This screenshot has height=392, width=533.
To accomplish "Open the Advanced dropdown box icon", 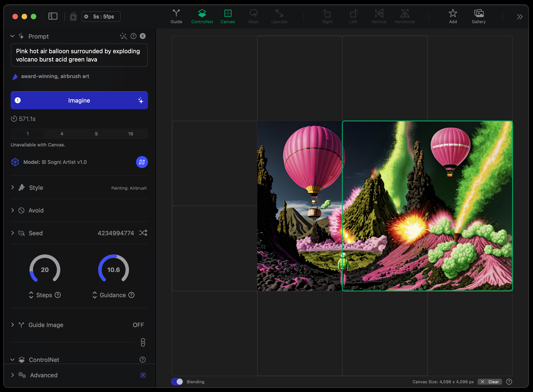I will point(143,375).
